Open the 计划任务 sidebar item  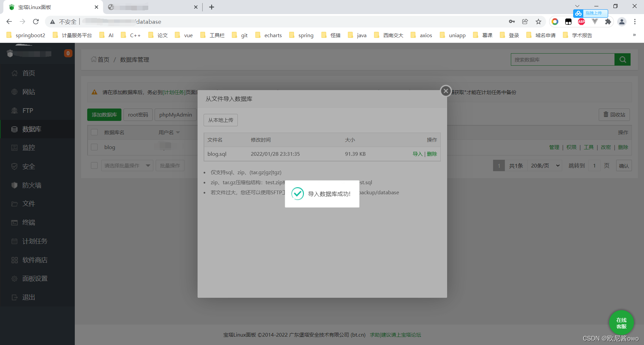[x=37, y=241]
